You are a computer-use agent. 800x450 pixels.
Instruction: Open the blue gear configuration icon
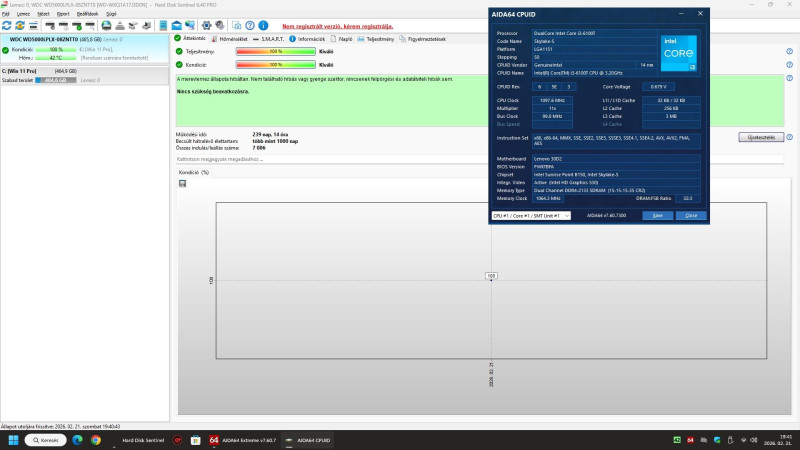pyautogui.click(x=206, y=26)
